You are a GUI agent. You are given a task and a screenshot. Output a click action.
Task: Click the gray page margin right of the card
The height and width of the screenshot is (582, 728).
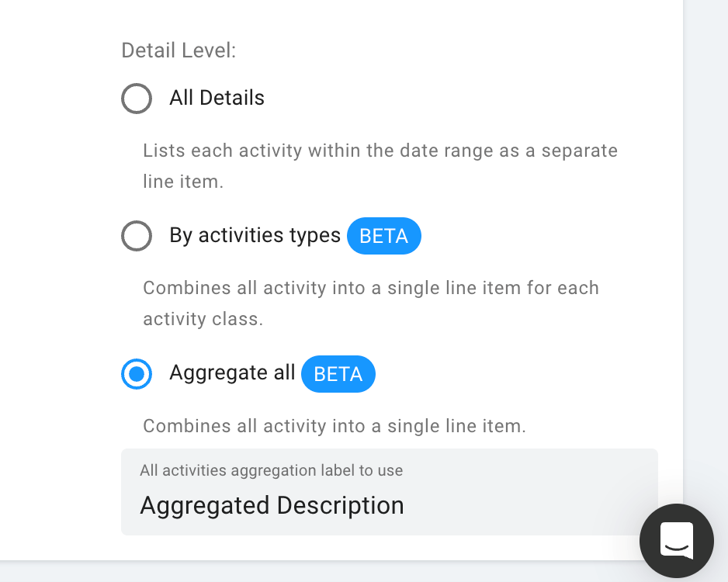[705, 232]
